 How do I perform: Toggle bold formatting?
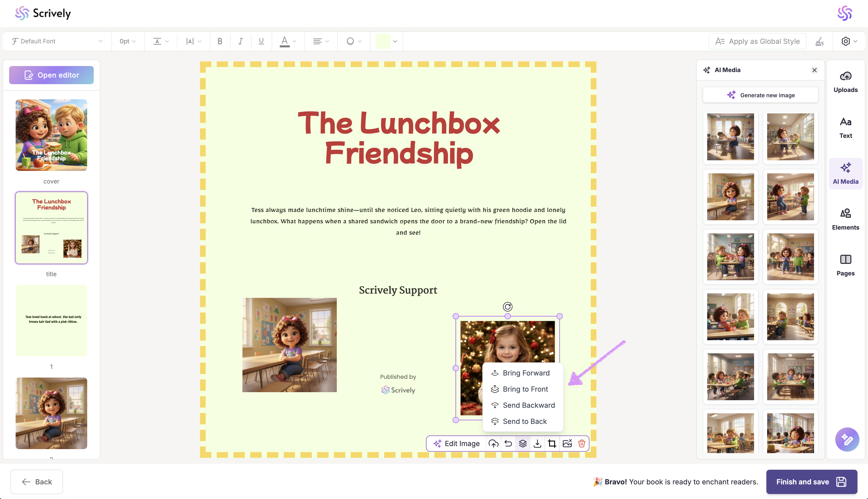point(220,41)
